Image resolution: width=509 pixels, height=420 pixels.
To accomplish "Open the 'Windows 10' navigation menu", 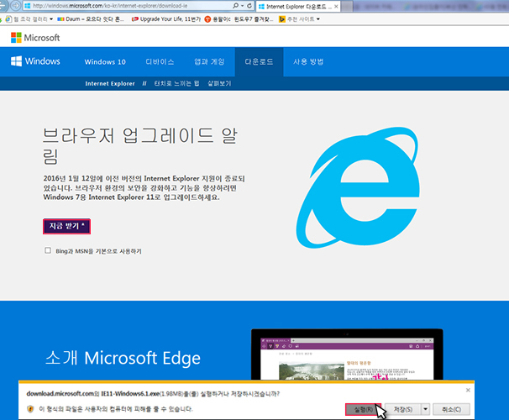I will point(105,61).
